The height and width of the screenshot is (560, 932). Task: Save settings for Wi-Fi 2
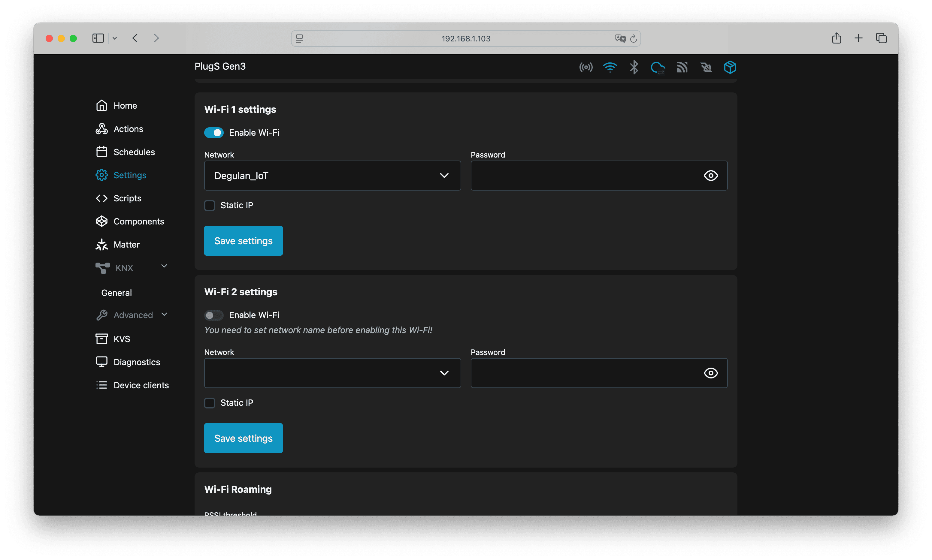[243, 438]
